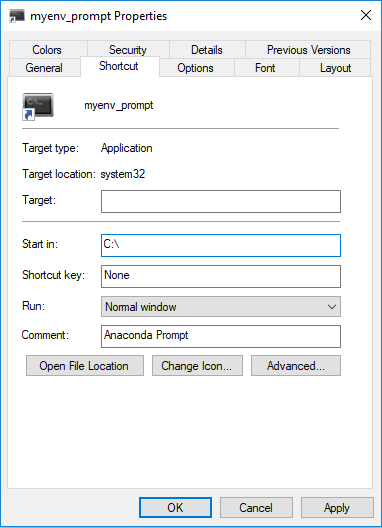This screenshot has height=528, width=382.
Task: Click the myenv_prompt name text
Action: [119, 105]
